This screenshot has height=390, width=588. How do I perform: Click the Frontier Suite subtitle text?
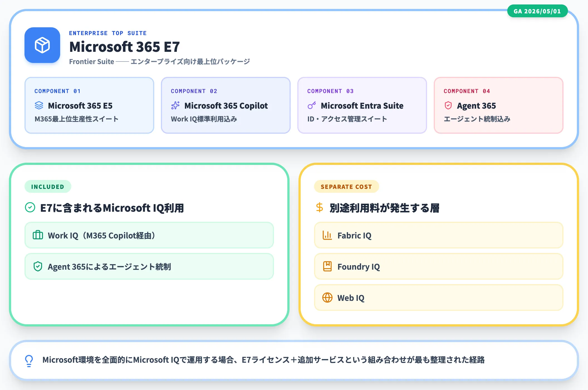pyautogui.click(x=160, y=62)
